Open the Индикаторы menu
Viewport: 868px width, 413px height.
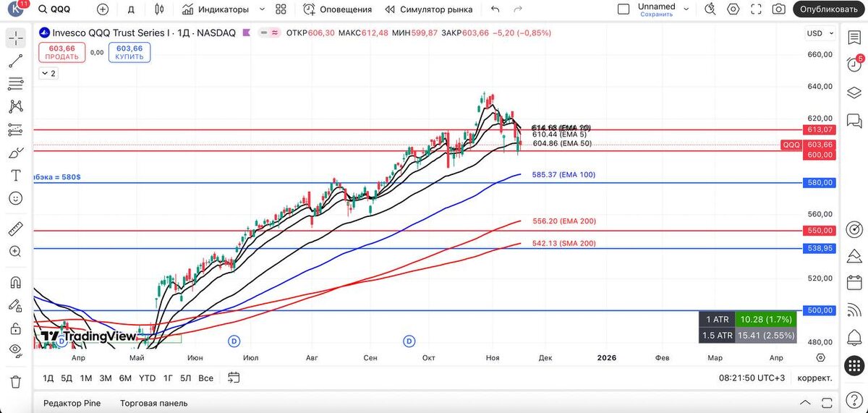coord(216,9)
